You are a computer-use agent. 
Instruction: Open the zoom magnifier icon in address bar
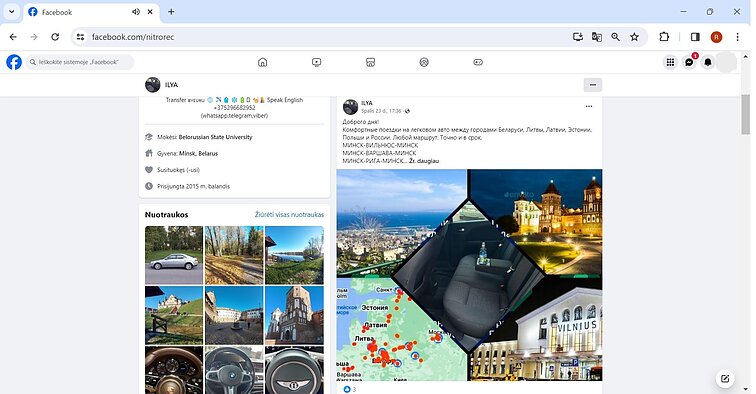[x=615, y=37]
